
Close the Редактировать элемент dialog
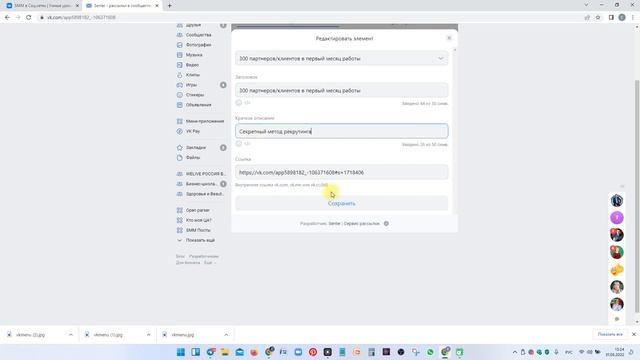click(x=449, y=38)
